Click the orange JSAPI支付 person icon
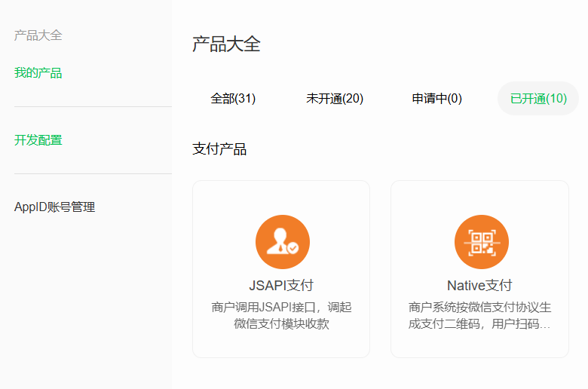The height and width of the screenshot is (389, 588). (x=282, y=242)
